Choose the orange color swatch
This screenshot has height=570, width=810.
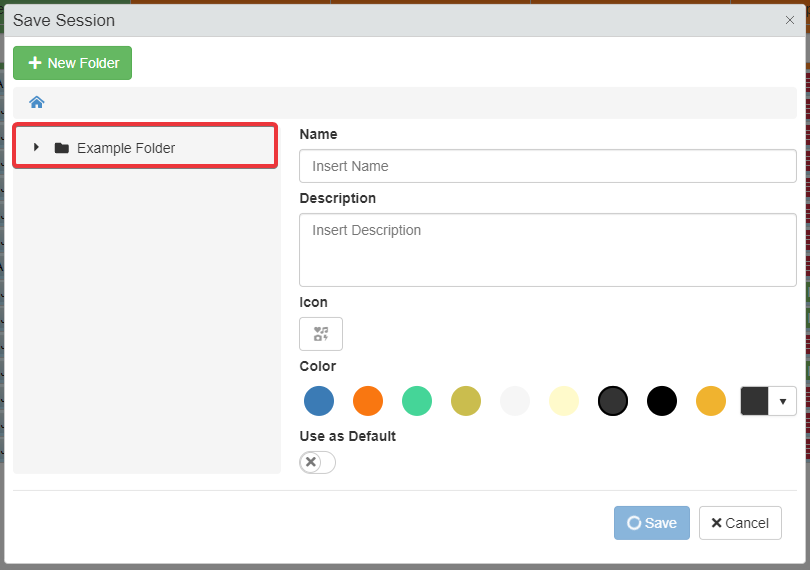(x=368, y=401)
